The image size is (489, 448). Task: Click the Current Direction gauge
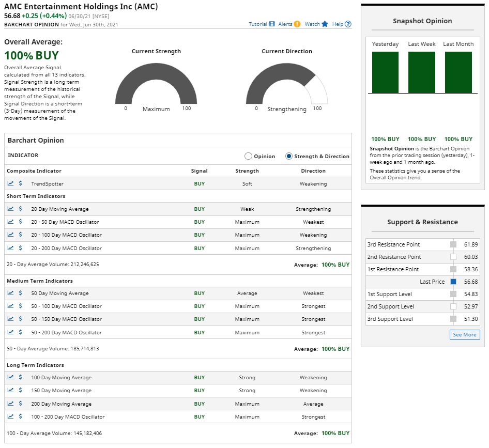(x=287, y=85)
